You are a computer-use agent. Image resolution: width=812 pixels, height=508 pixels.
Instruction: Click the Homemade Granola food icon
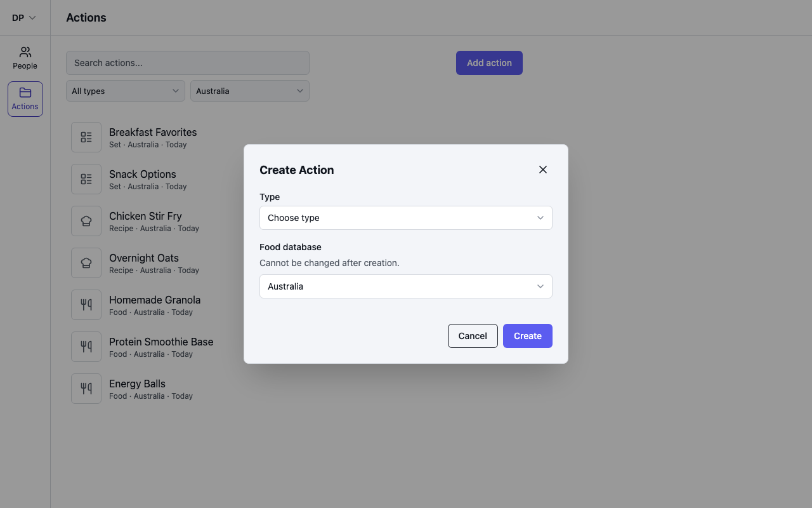(86, 305)
